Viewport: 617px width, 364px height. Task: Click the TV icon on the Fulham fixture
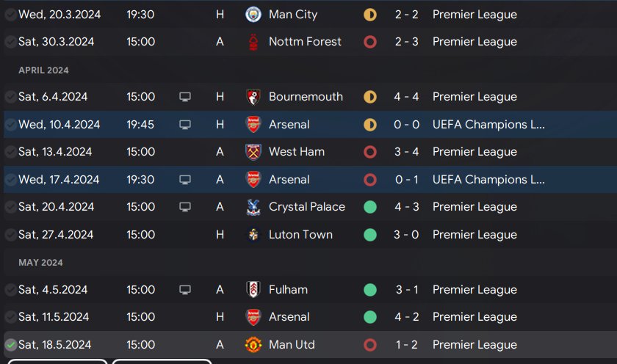185,290
